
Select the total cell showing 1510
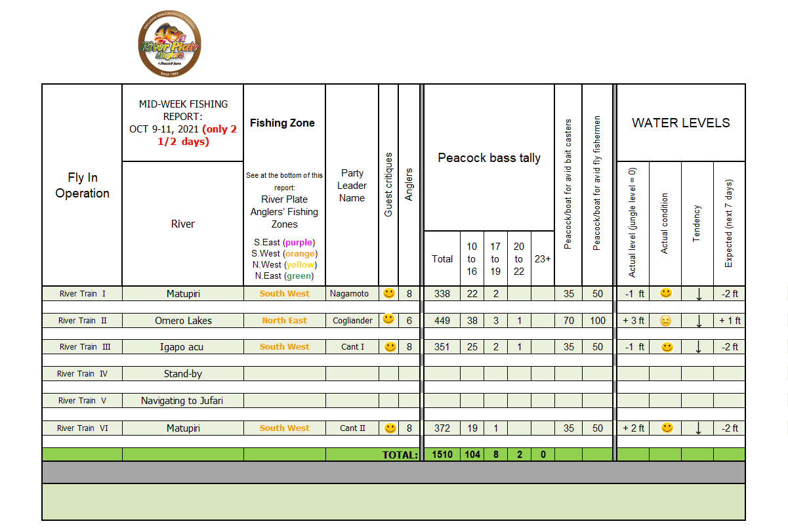click(442, 455)
